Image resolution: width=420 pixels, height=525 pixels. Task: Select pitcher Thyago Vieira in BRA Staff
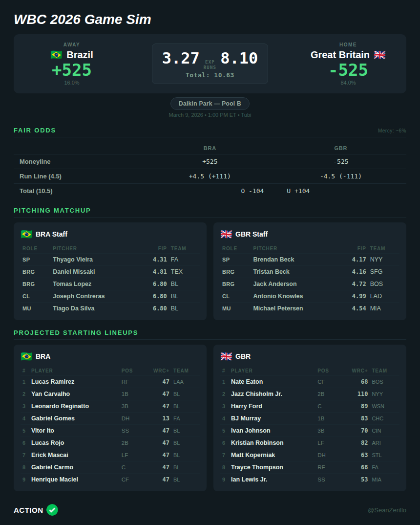click(73, 260)
